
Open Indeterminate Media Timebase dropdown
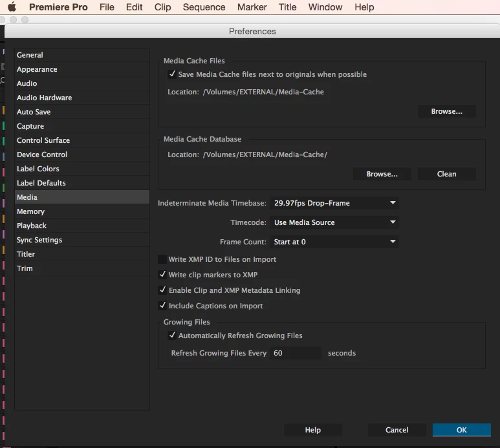tap(334, 203)
